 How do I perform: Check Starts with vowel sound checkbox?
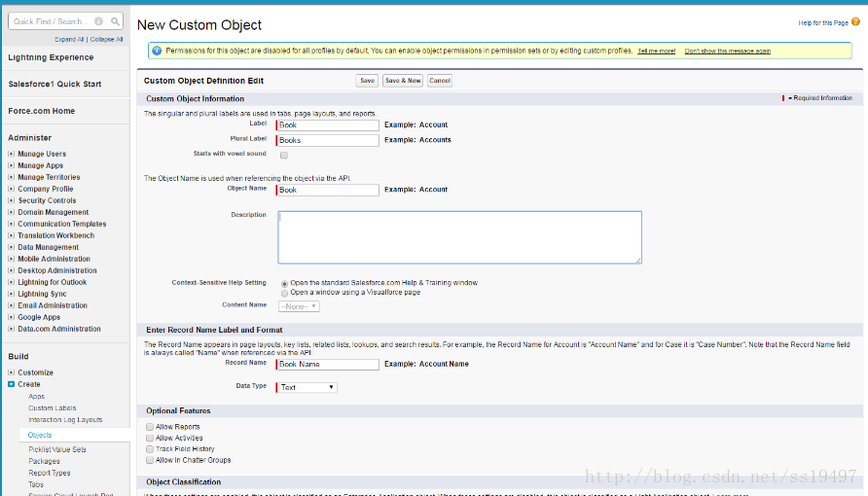284,156
